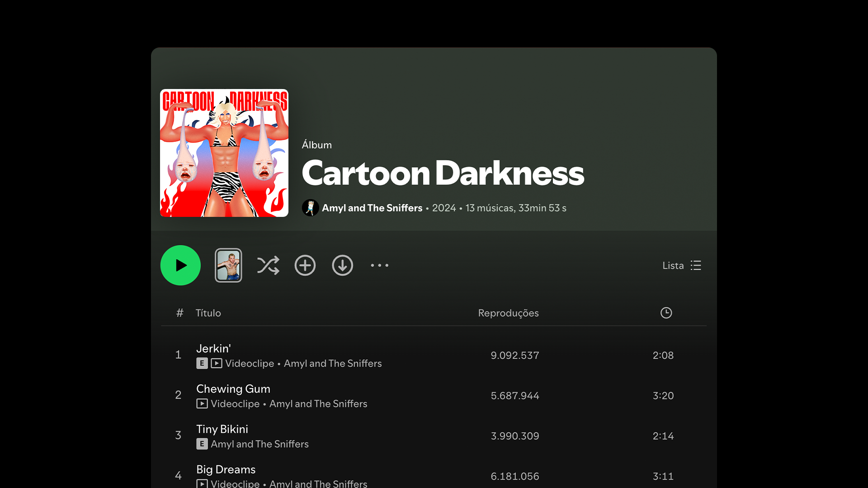
Task: Click play count 9.092.537
Action: pyautogui.click(x=515, y=356)
